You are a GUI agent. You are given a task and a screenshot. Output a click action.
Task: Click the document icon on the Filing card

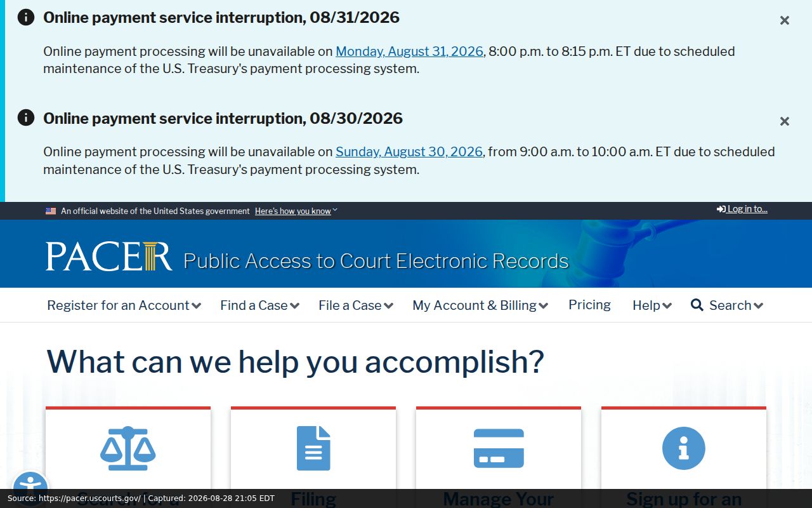(x=313, y=448)
